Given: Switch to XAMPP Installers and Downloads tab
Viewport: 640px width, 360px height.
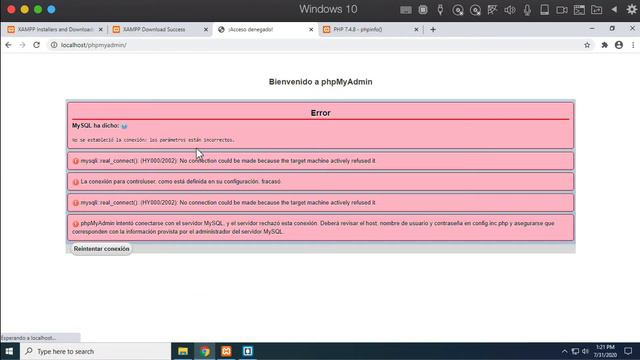Looking at the screenshot, I should coord(55,29).
